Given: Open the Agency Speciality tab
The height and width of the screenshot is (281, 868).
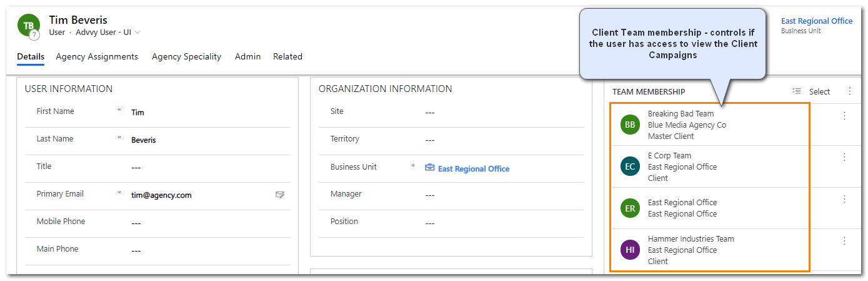Looking at the screenshot, I should click(186, 56).
